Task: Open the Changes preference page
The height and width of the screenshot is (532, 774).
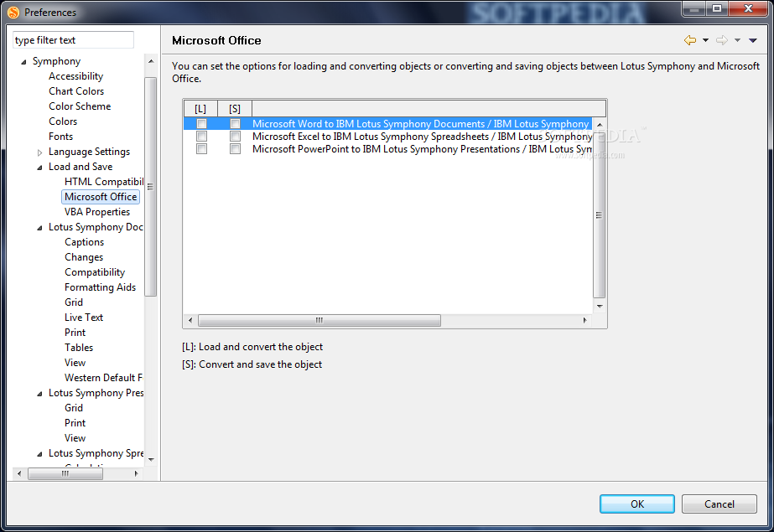Action: (83, 257)
